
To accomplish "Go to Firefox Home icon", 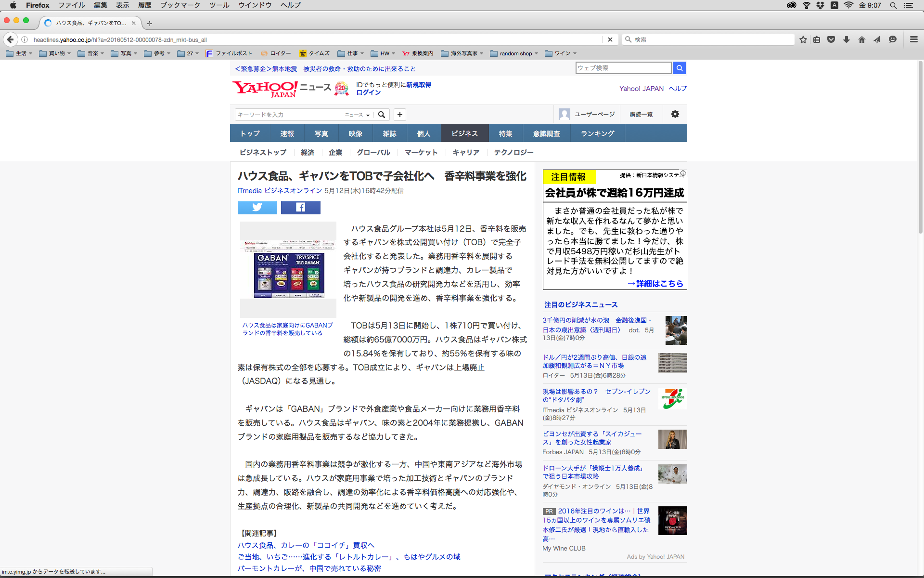I will [861, 39].
